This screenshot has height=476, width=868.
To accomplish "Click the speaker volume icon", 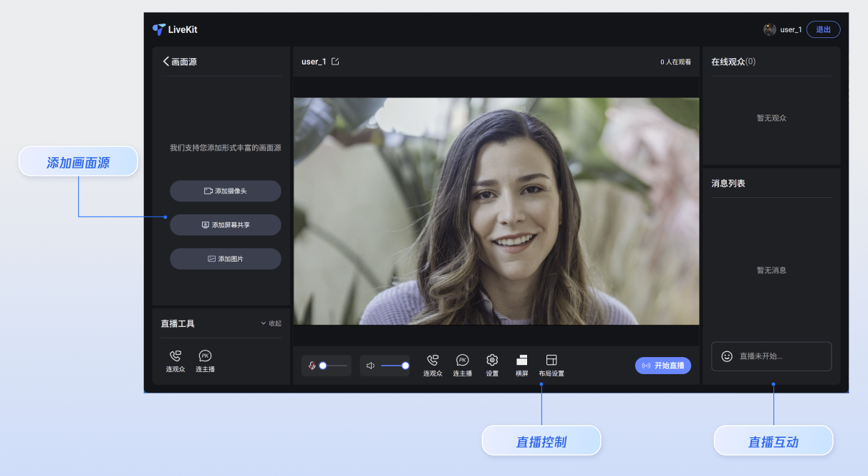I will (x=370, y=366).
